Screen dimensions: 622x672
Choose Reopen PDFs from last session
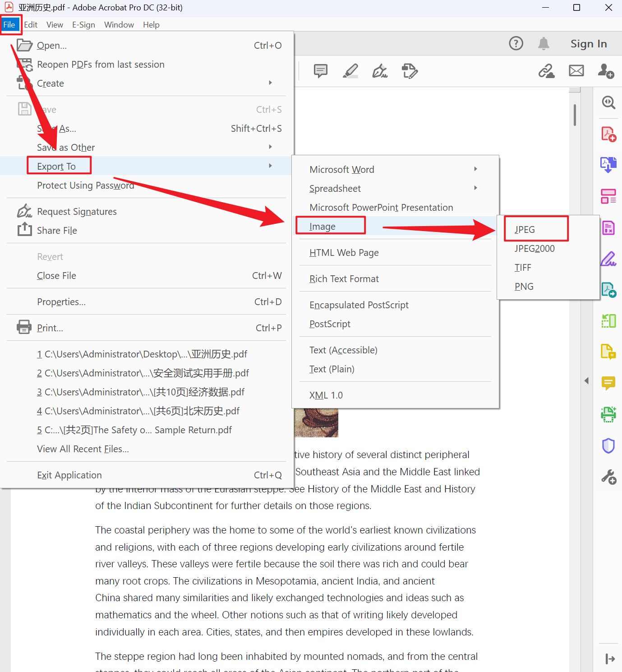[147, 65]
